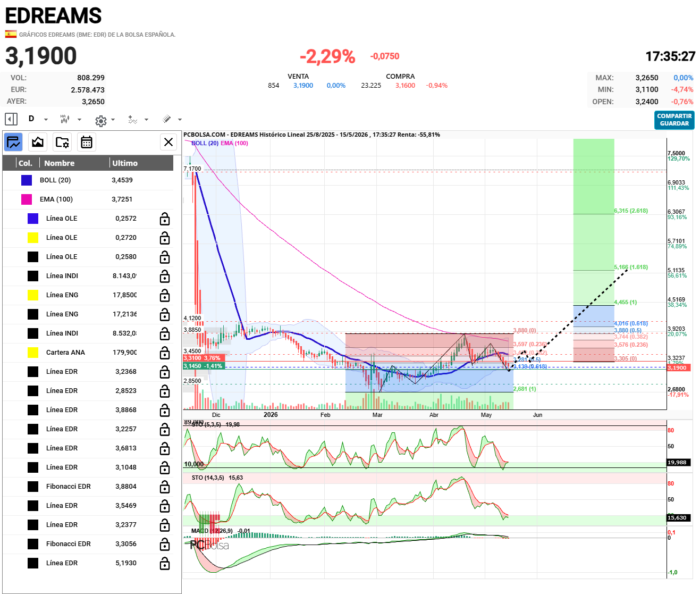Viewport: 700px width, 594px height.
Task: Select the indicators list panel tab icon
Action: coord(13,142)
